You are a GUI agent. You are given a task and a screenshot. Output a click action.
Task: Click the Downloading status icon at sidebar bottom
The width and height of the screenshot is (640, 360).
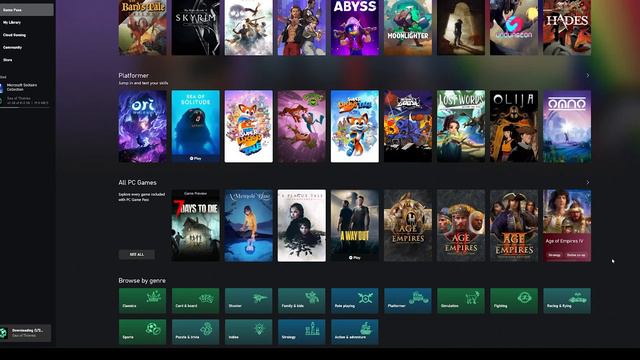(x=4, y=333)
